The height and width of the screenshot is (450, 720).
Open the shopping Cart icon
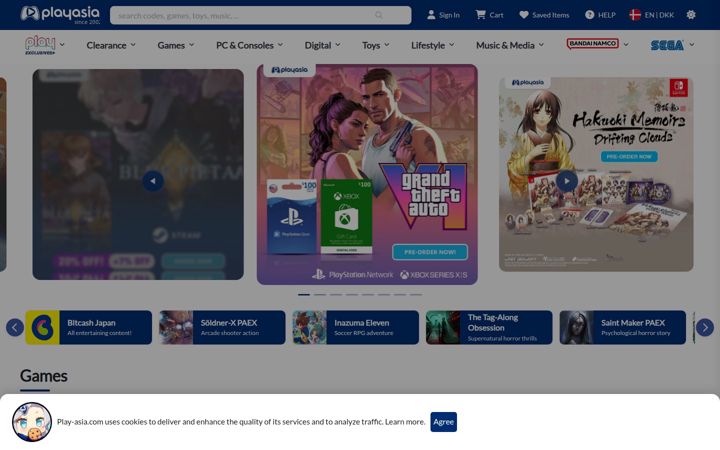pyautogui.click(x=480, y=15)
